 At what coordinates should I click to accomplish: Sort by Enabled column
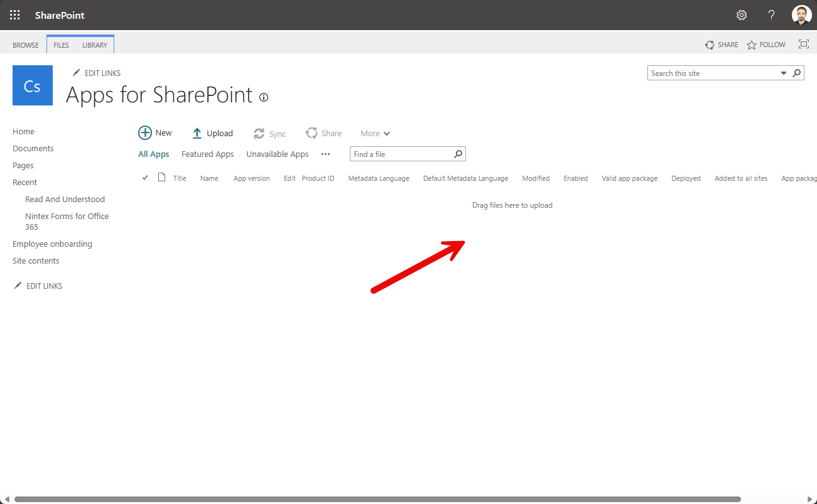575,178
